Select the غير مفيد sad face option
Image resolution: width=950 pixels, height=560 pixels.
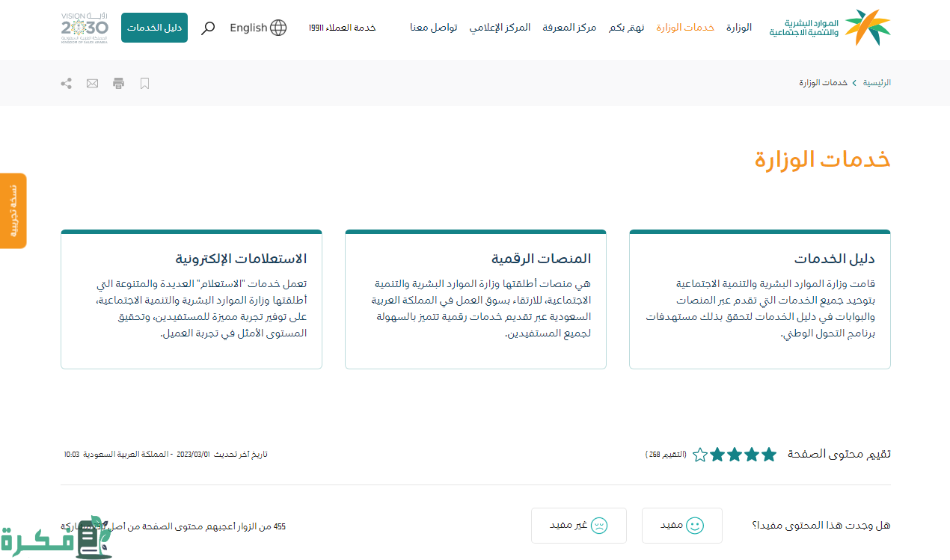coord(578,526)
